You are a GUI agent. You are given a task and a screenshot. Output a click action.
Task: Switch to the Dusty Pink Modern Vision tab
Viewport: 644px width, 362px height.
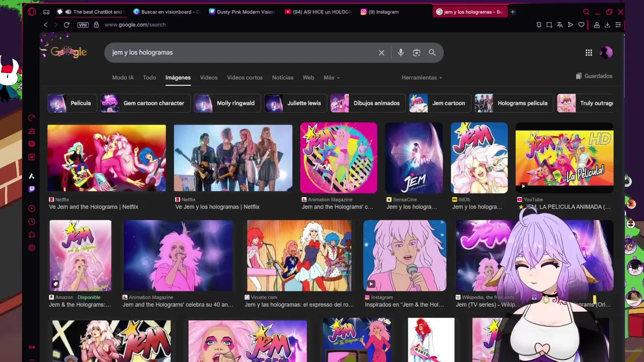pos(242,12)
